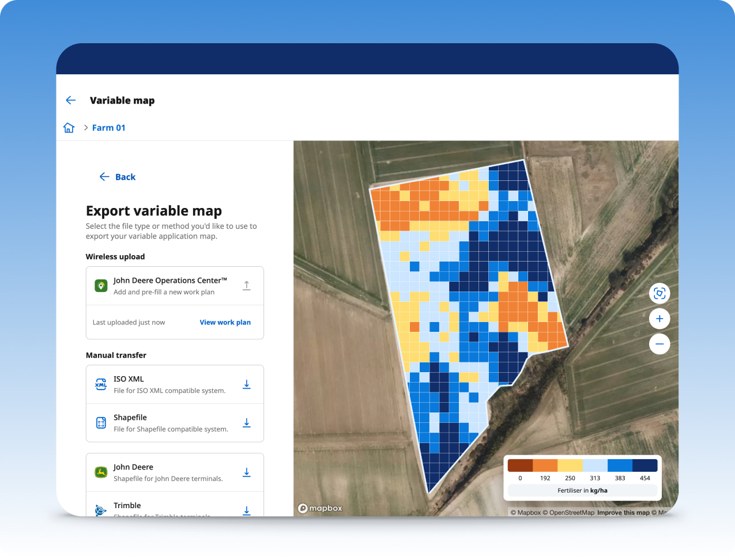Click the Mapbox logo on map
Image resolution: width=735 pixels, height=560 pixels.
[320, 508]
